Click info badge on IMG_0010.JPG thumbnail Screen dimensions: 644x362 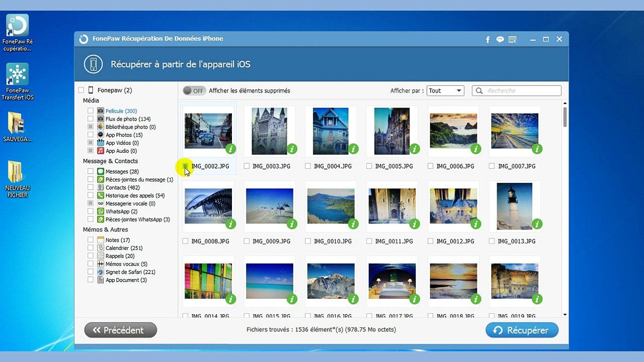click(x=353, y=224)
